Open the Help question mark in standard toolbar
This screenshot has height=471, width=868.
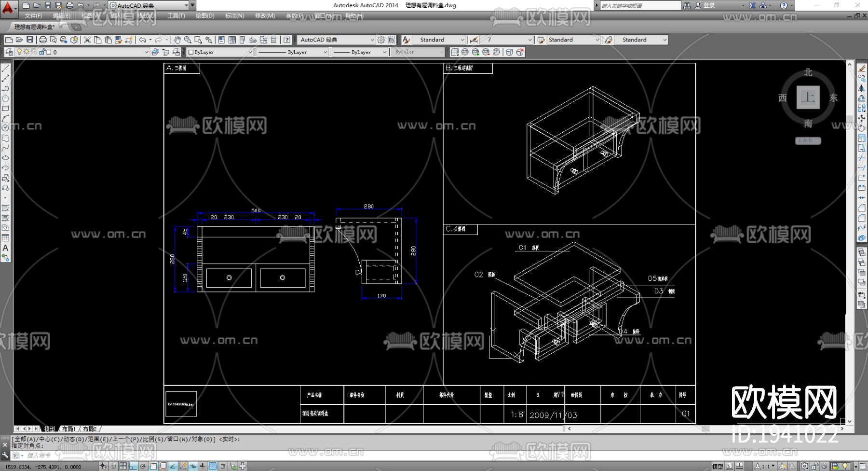click(x=287, y=40)
